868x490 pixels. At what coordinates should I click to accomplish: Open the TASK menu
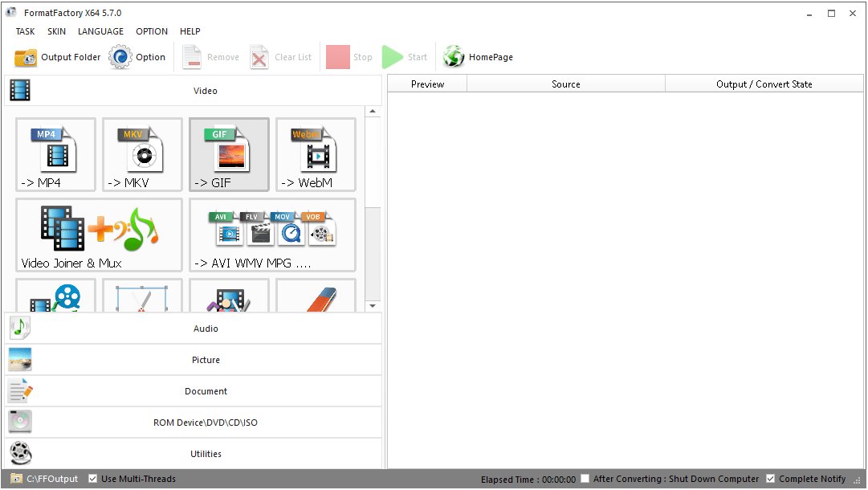point(25,31)
